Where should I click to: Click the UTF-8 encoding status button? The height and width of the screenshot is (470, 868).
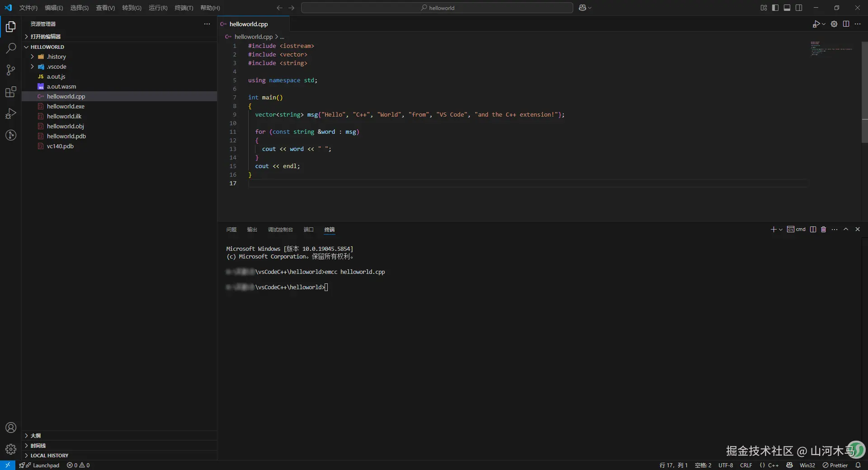(726, 465)
